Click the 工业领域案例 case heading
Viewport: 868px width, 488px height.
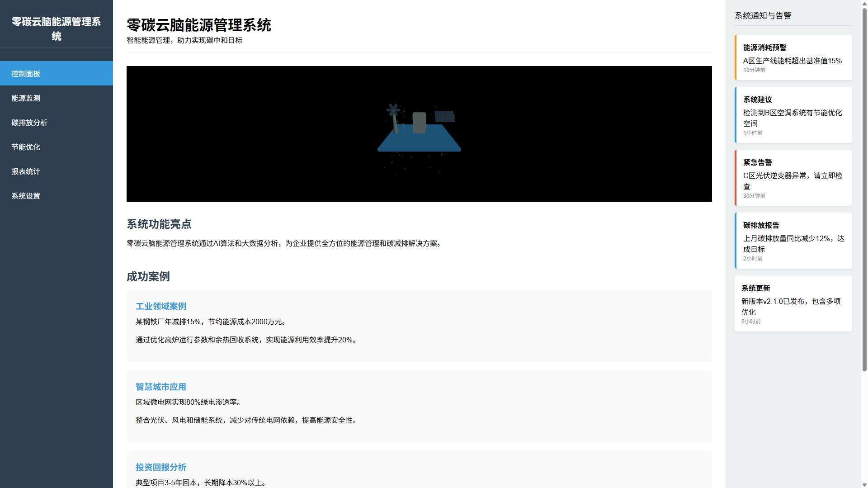pos(161,306)
